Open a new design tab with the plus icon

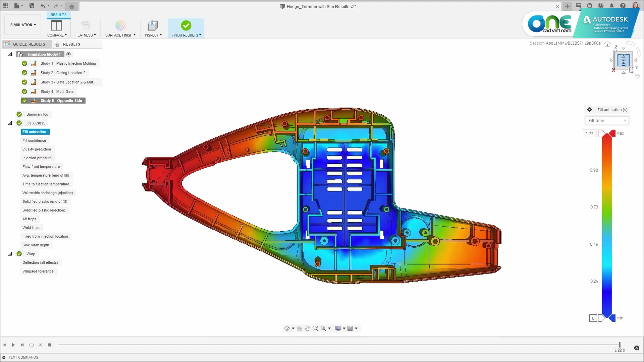[x=567, y=6]
